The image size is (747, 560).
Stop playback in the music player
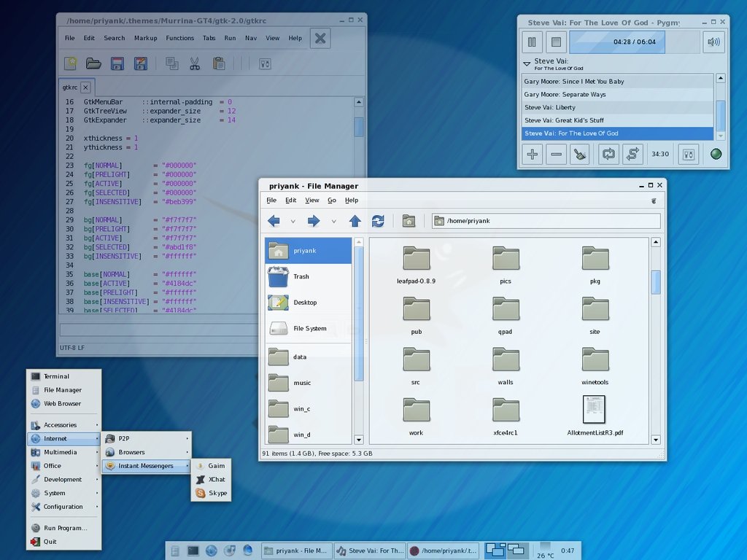pos(556,42)
